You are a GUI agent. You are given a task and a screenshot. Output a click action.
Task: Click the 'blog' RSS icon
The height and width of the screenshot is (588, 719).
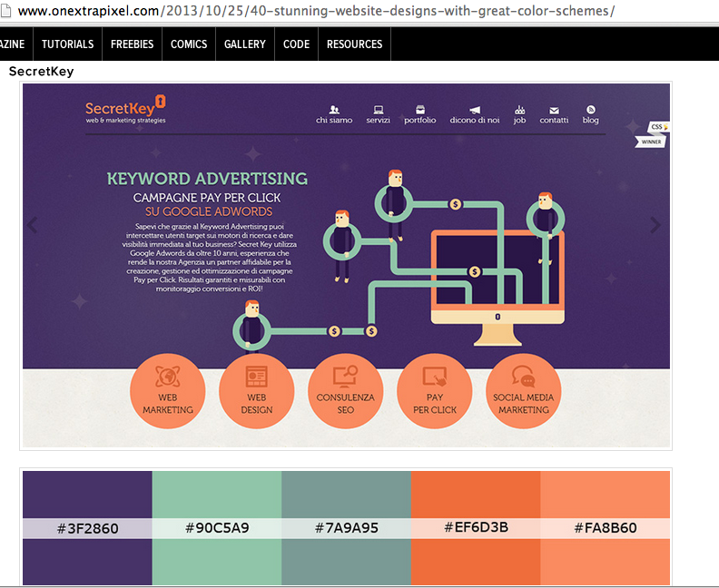[591, 109]
